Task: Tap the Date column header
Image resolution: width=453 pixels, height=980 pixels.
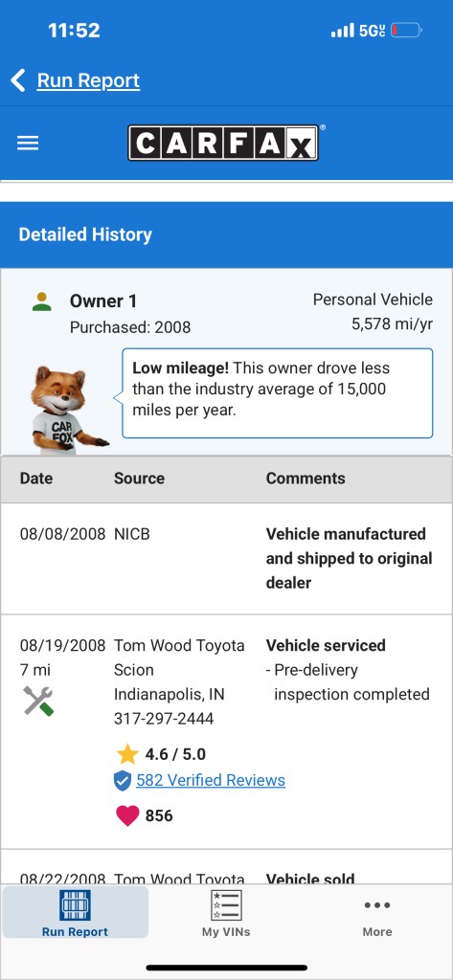Action: (36, 479)
